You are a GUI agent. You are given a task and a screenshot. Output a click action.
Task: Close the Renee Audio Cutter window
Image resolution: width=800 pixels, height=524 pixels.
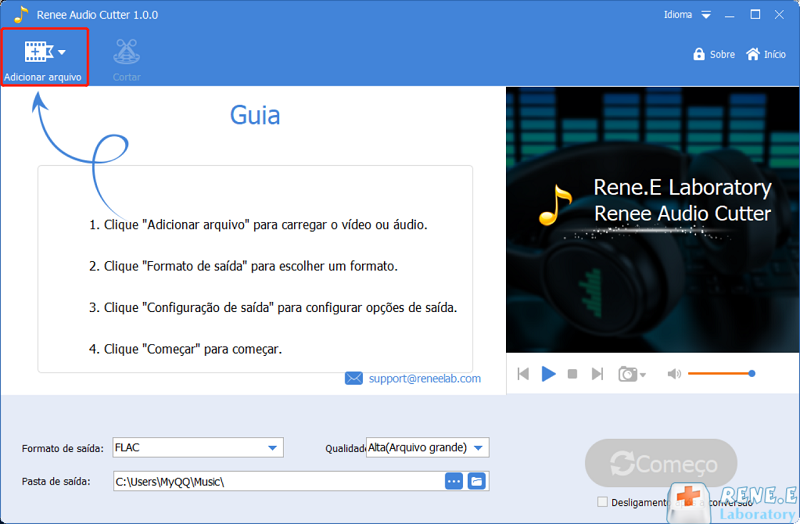pos(779,15)
